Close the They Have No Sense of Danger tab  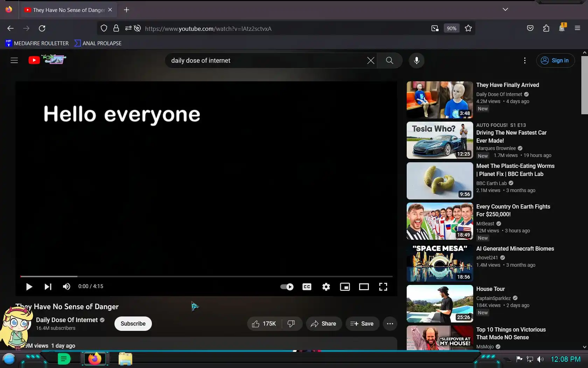pyautogui.click(x=110, y=10)
